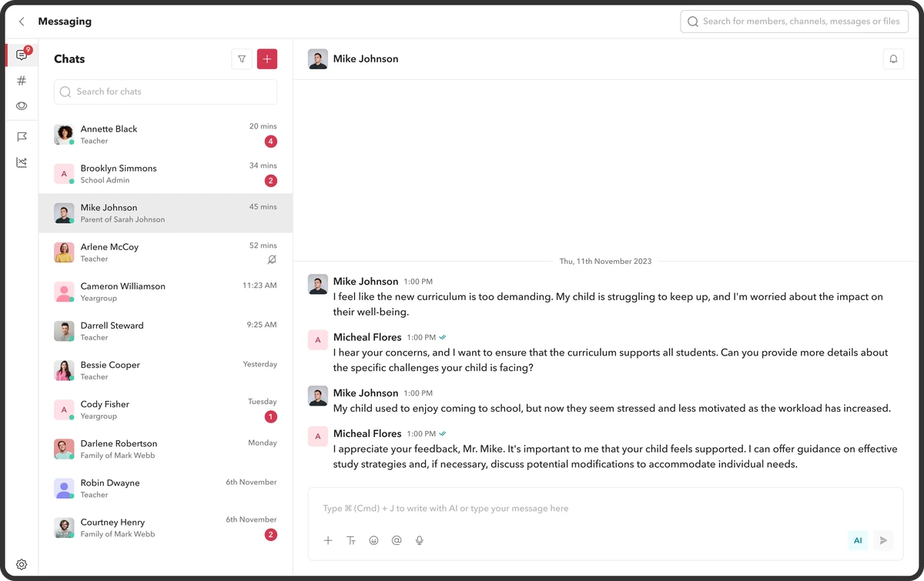Click the unread badge on Courtney Henry

coord(270,535)
